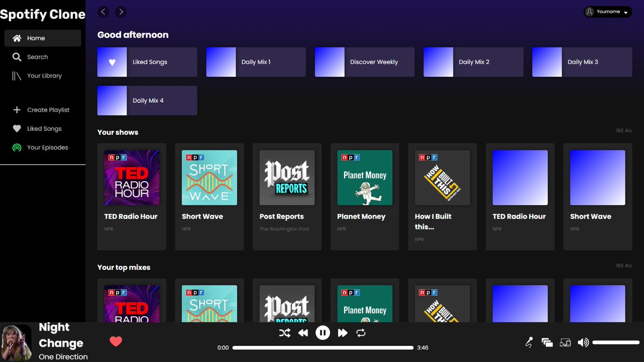Toggle shuffle in the player bar
644x362 pixels.
[x=284, y=333]
